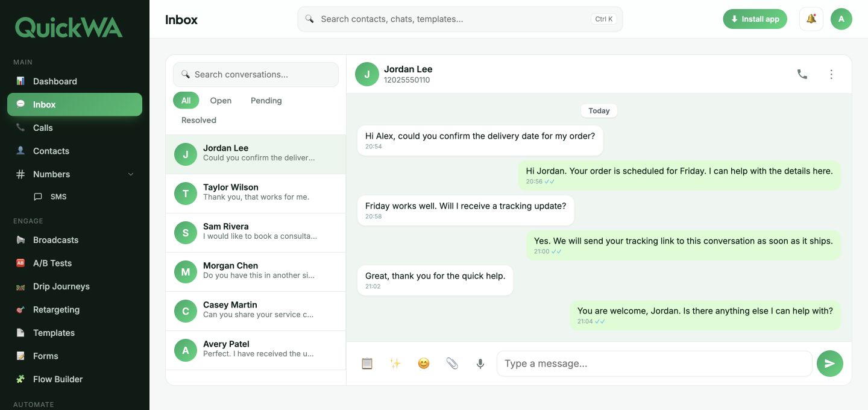Viewport: 868px width, 410px height.
Task: Open Broadcasts megaphone icon
Action: pyautogui.click(x=20, y=240)
